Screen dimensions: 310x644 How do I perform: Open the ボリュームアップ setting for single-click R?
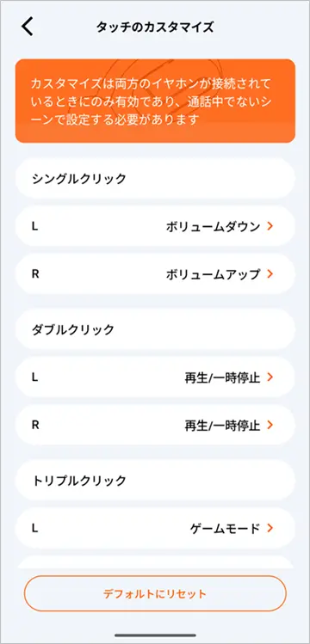(155, 273)
